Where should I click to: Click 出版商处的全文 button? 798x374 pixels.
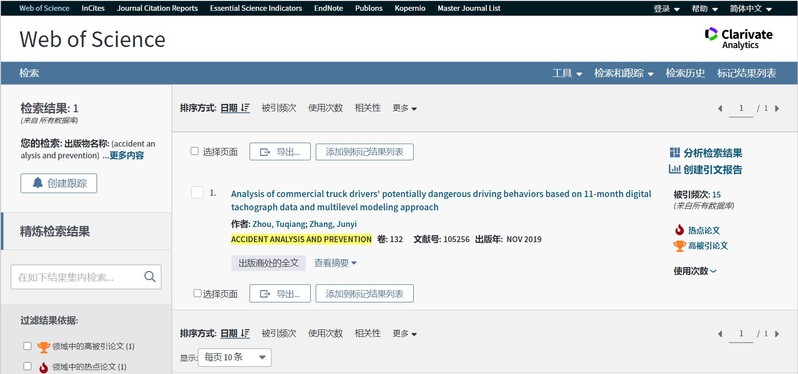268,263
